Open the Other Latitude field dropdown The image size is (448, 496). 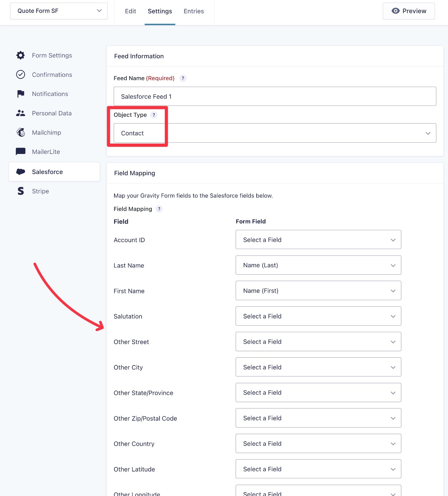pos(318,469)
